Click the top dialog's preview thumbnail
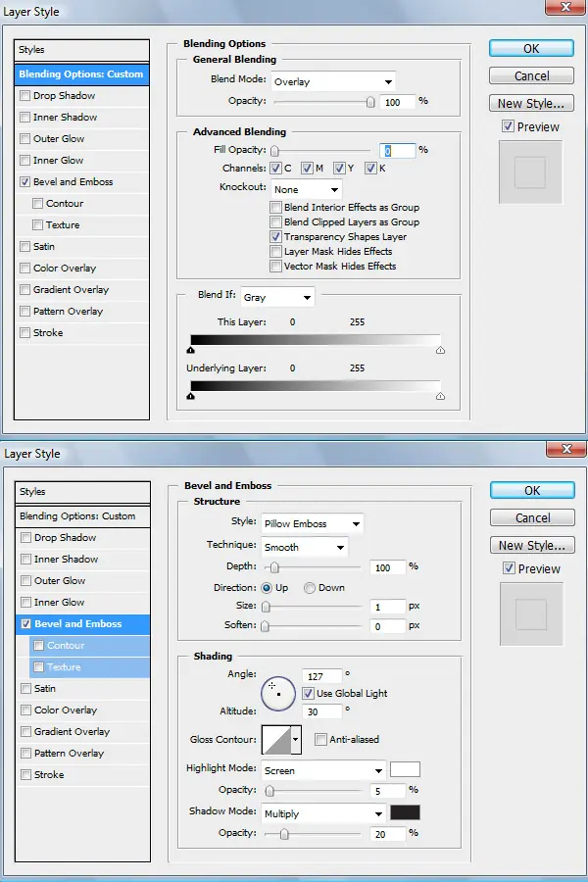Screen dimensions: 588x882 click(530, 172)
